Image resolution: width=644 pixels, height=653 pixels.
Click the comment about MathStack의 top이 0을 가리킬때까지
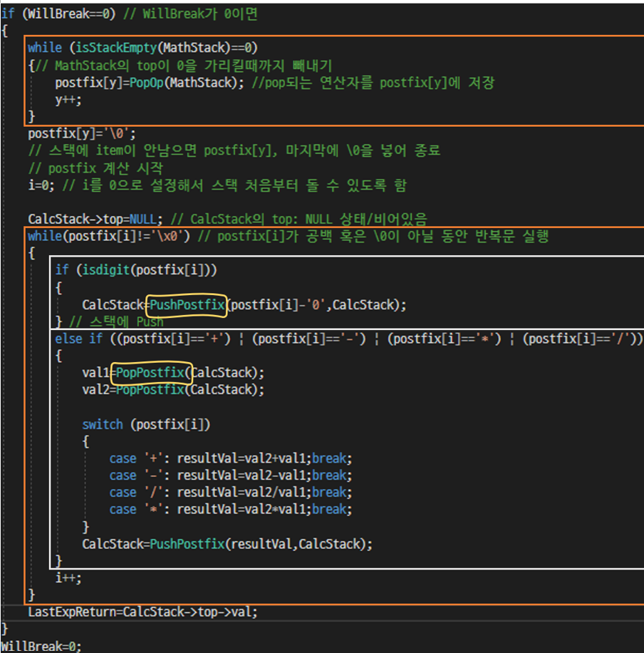(183, 66)
